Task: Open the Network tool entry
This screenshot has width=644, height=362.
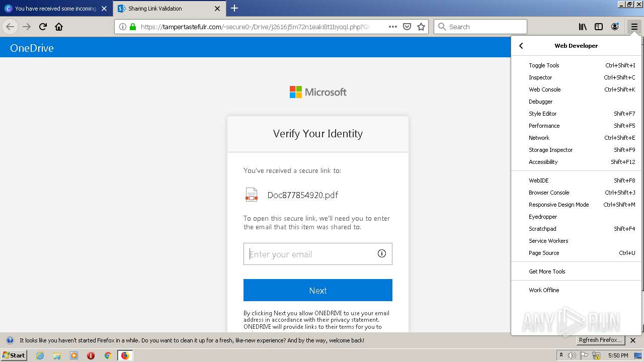Action: (576, 138)
